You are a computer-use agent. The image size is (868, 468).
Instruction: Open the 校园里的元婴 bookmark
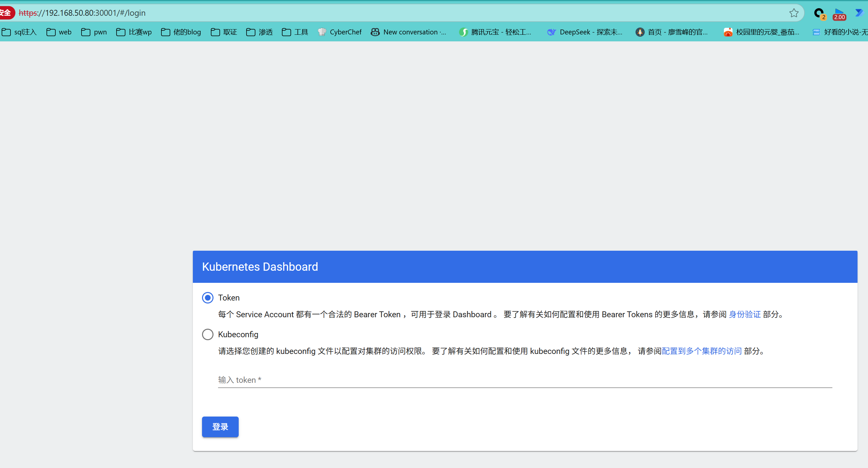point(761,32)
